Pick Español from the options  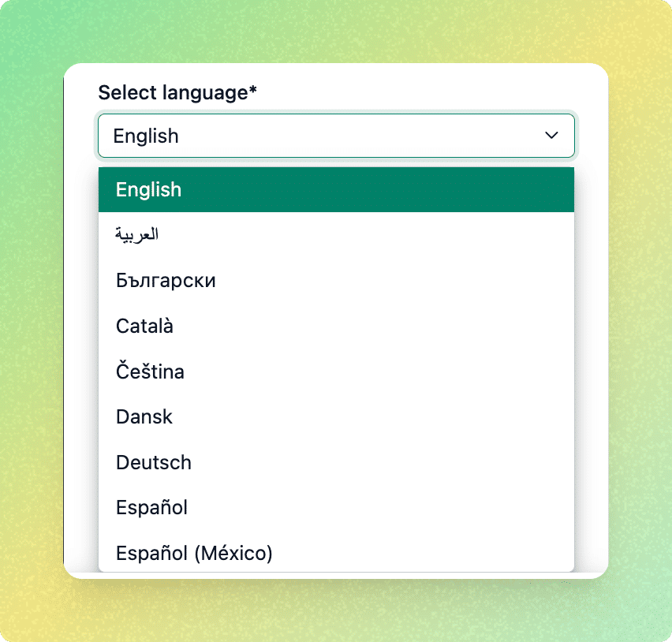(151, 507)
